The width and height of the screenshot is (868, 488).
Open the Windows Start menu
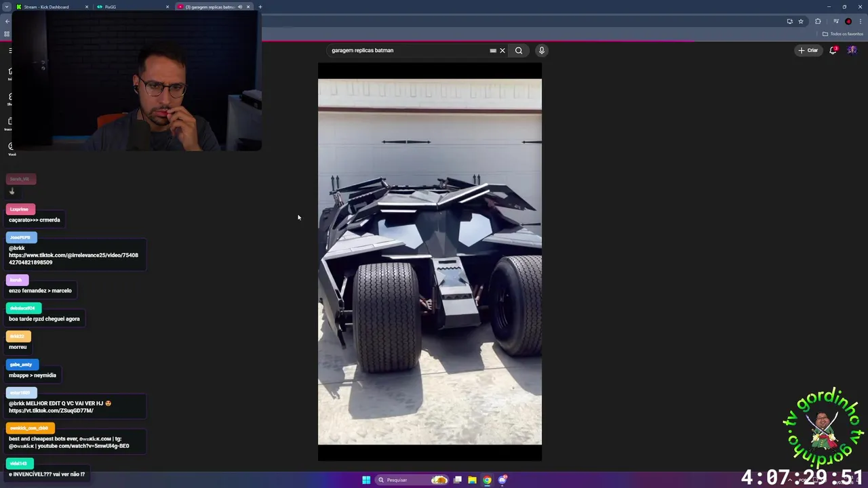coord(366,480)
